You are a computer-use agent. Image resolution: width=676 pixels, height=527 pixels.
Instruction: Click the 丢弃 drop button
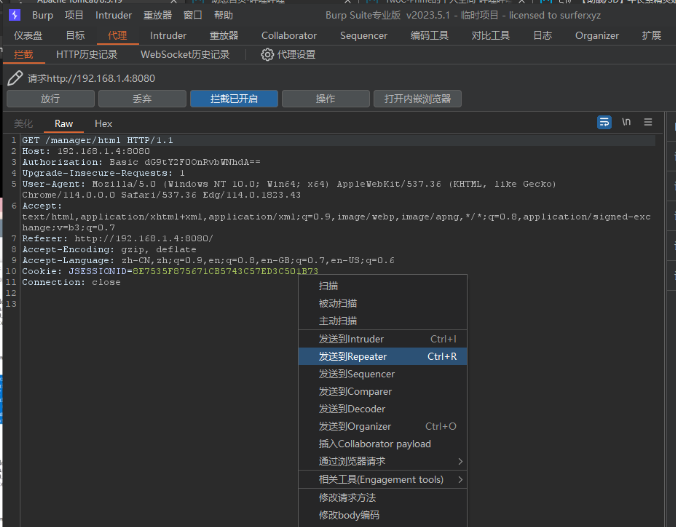pos(142,99)
